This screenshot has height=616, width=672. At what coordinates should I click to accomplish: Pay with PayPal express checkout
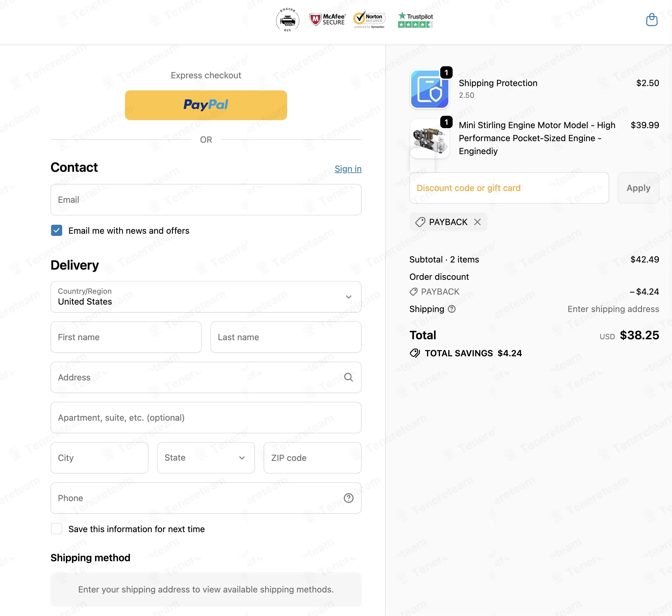(206, 105)
